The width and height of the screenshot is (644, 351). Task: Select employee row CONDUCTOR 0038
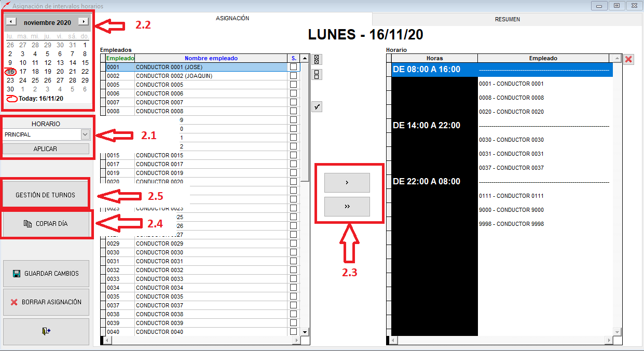[201, 314]
